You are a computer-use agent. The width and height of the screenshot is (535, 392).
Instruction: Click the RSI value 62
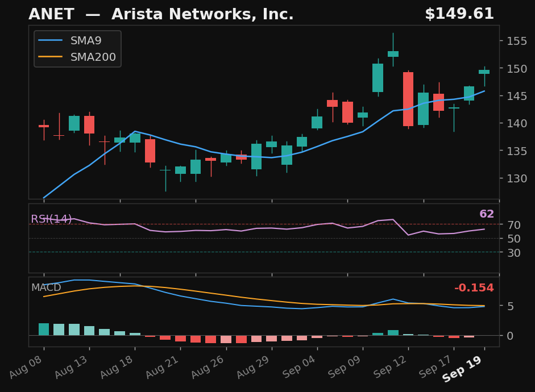pyautogui.click(x=487, y=214)
